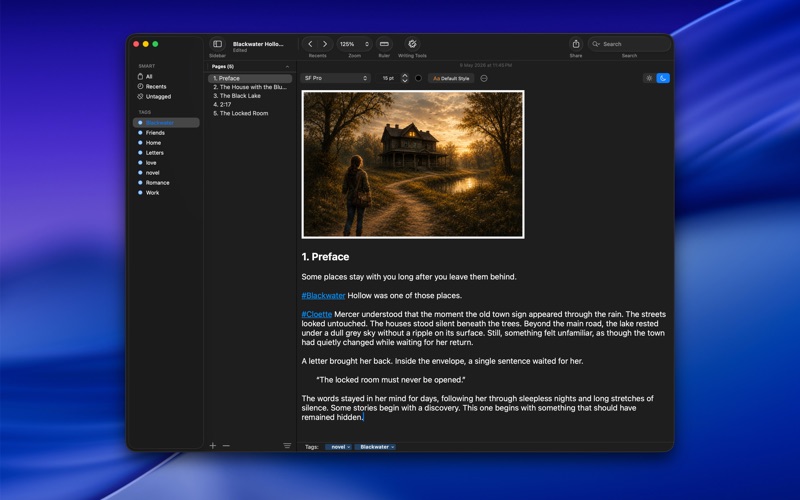
Task: Open Default Style picker
Action: (x=451, y=78)
